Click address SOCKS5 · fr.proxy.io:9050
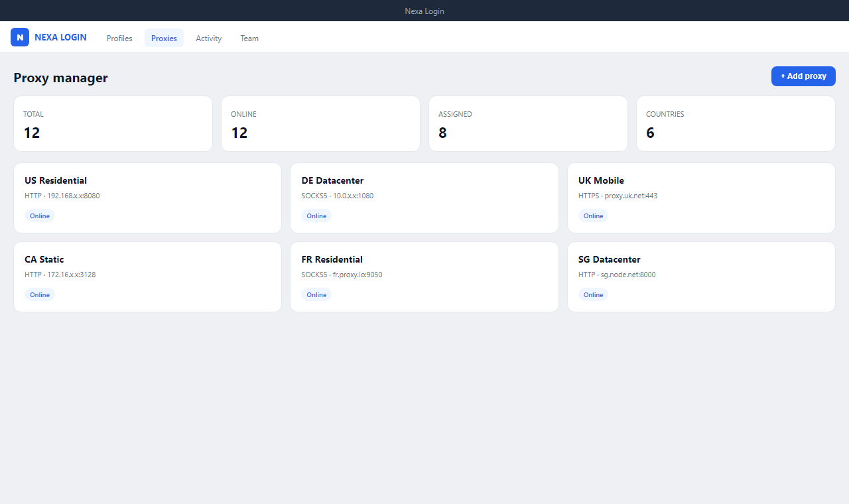849x504 pixels. [x=342, y=275]
